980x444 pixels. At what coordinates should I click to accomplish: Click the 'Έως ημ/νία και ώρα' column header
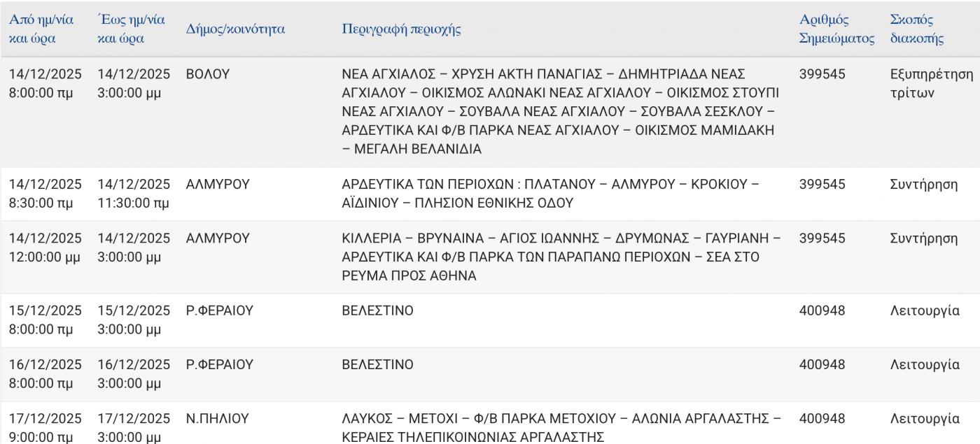tap(131, 29)
